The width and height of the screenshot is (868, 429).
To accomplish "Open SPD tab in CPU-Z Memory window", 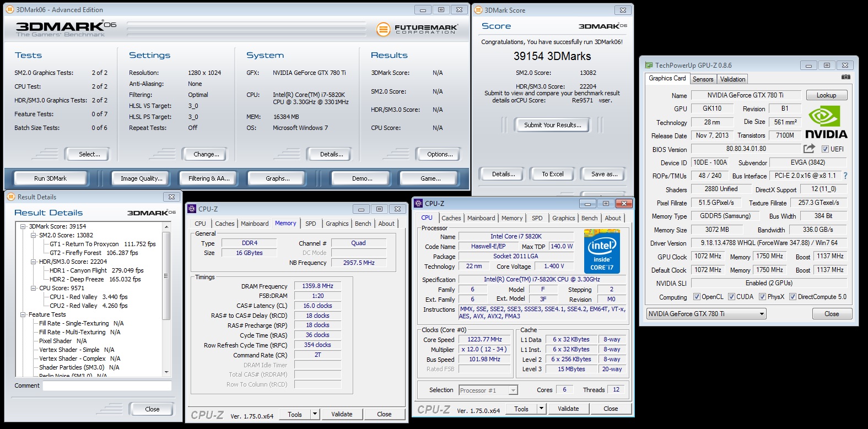I will (x=311, y=224).
